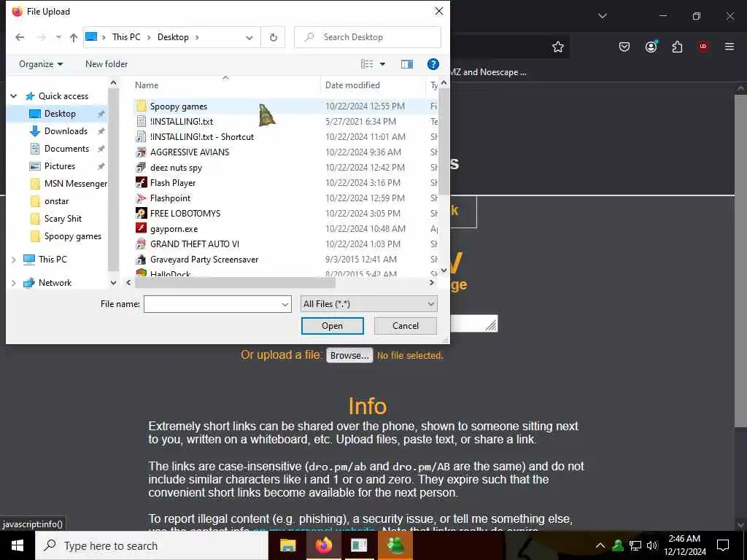
Task: Toggle the preview pane icon
Action: pyautogui.click(x=407, y=64)
